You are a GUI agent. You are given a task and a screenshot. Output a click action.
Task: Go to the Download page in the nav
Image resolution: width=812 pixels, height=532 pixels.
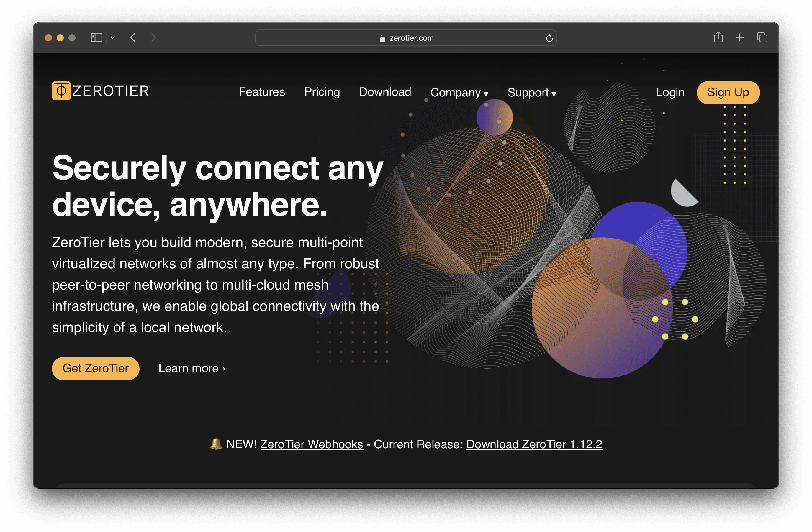pos(385,92)
